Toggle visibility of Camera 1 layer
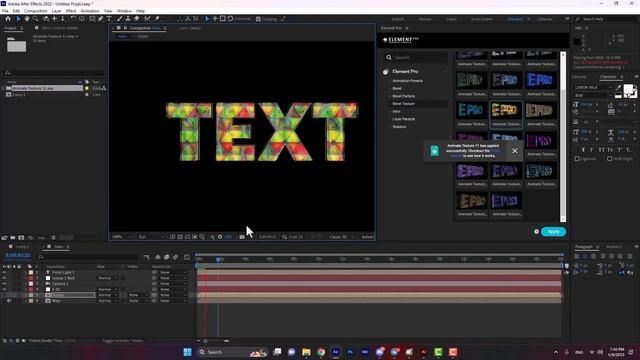Screen dimensions: 640x360 4,284
